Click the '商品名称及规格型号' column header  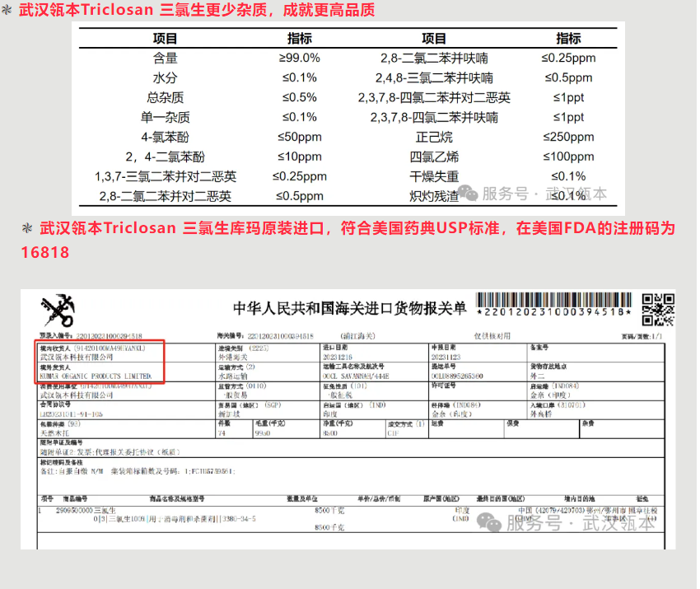[x=177, y=499]
